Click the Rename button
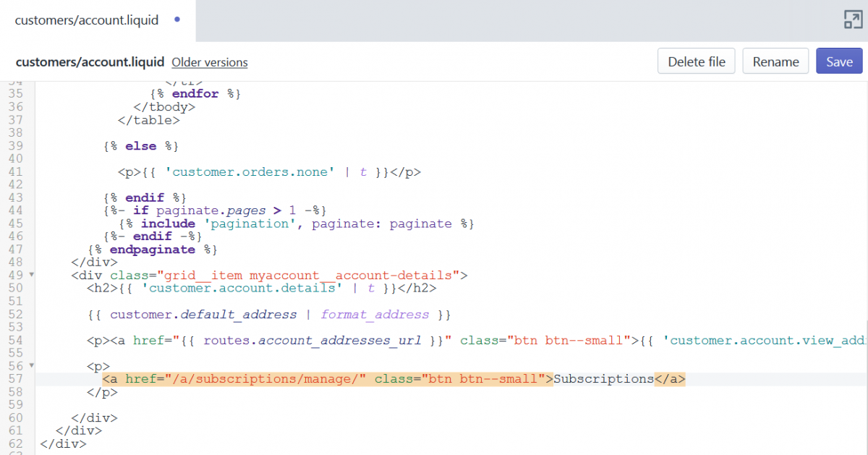Viewport: 868px width, 455px height. pos(775,61)
